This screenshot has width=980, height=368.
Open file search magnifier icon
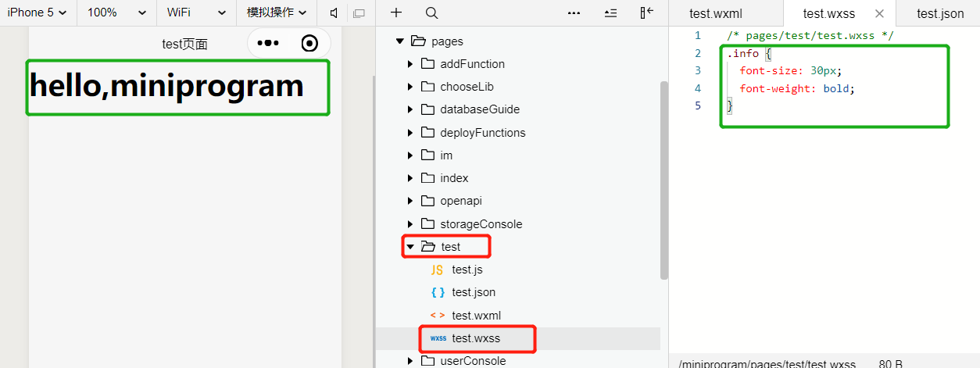click(431, 13)
